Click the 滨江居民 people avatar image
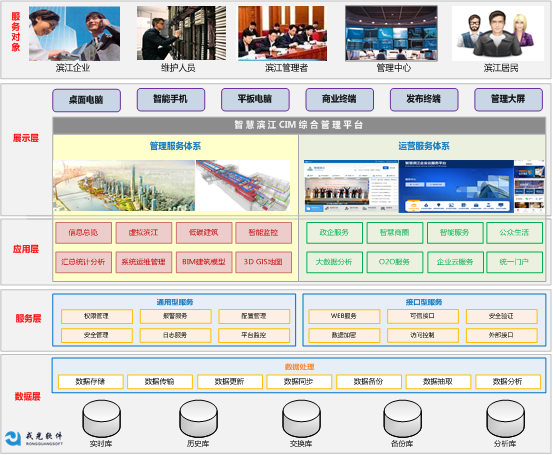Screen dimensions: 553x455 tap(498, 34)
